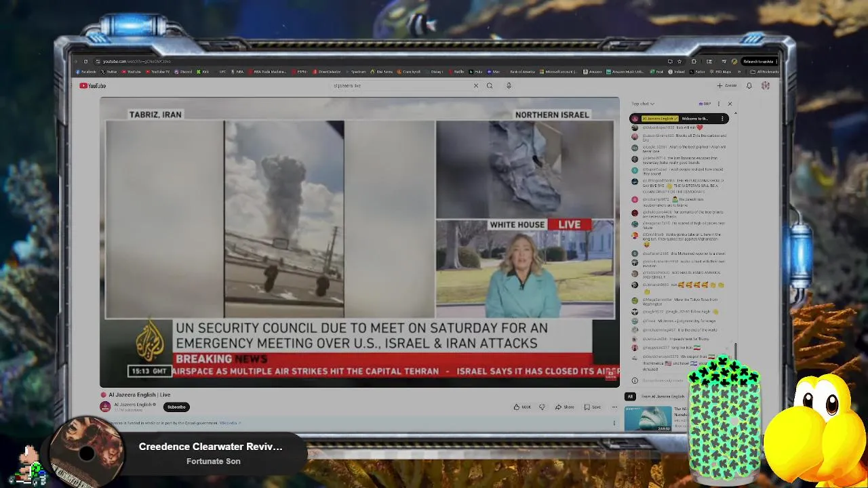Open Kick bookmark
The height and width of the screenshot is (488, 868).
tap(203, 72)
